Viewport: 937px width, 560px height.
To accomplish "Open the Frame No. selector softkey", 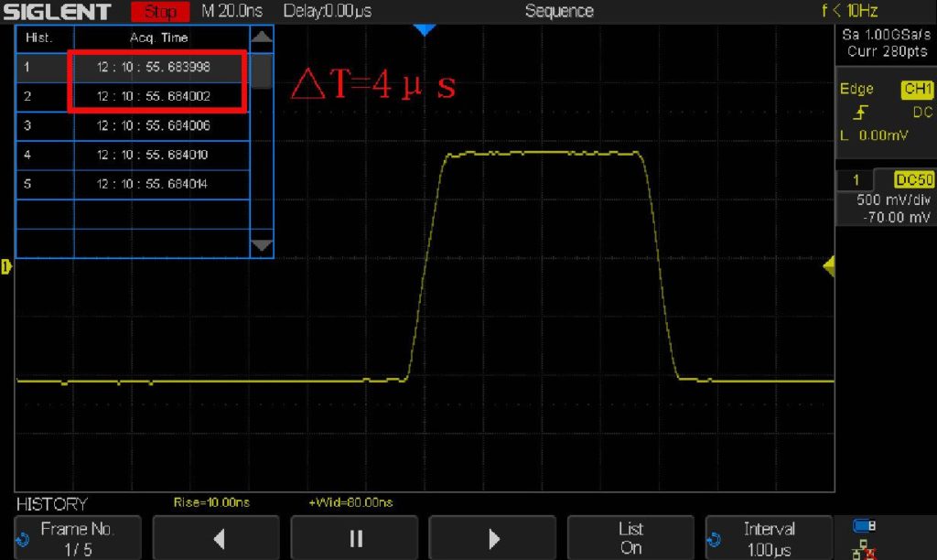I will click(x=77, y=537).
